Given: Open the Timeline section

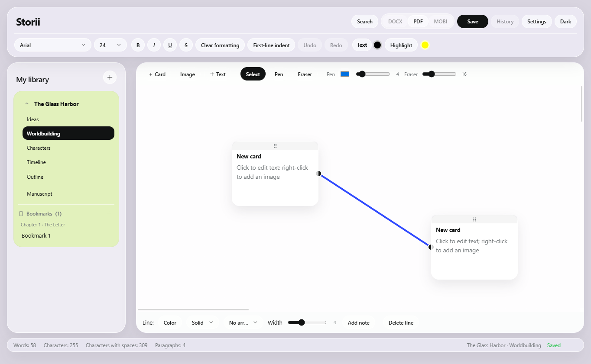Looking at the screenshot, I should coord(68,162).
